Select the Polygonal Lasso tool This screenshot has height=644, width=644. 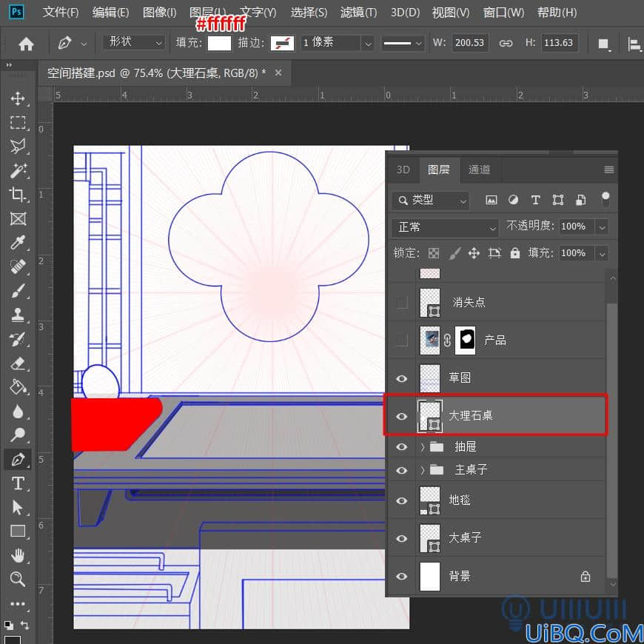pyautogui.click(x=18, y=147)
